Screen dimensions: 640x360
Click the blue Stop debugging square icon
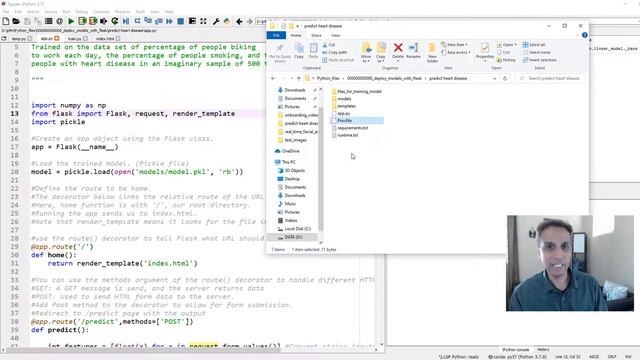tap(180, 21)
